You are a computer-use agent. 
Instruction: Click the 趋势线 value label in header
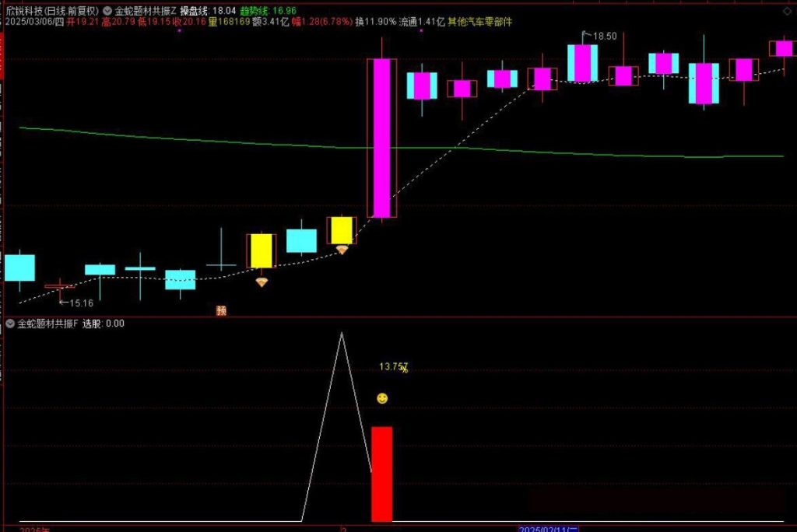coord(269,11)
